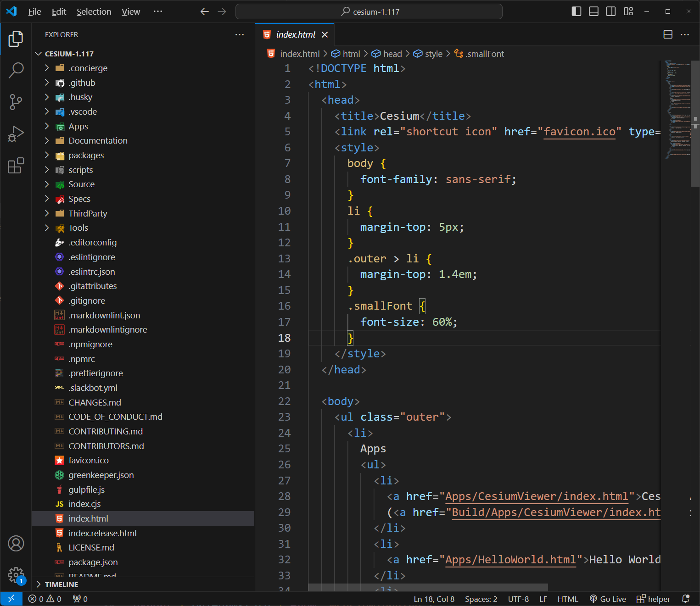Expand the Documentation folder
700x606 pixels.
[143, 141]
